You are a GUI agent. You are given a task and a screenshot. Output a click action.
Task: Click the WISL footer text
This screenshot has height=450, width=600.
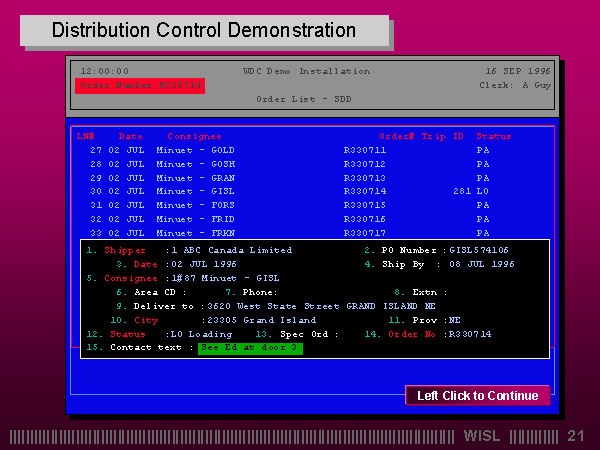pos(482,436)
